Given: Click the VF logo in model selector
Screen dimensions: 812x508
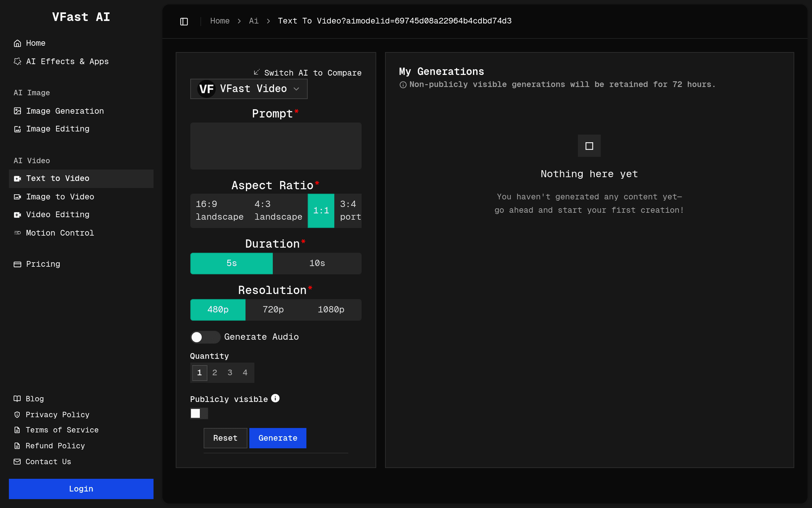Looking at the screenshot, I should click(x=206, y=89).
